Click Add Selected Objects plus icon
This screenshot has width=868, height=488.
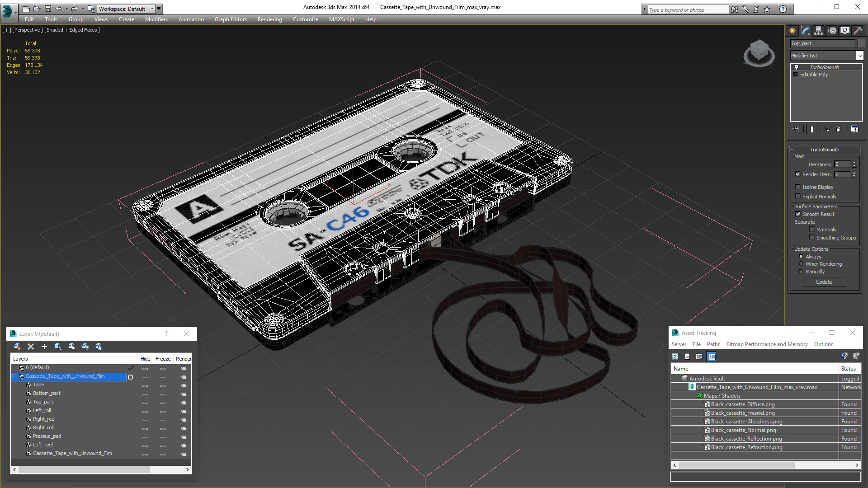coord(44,347)
